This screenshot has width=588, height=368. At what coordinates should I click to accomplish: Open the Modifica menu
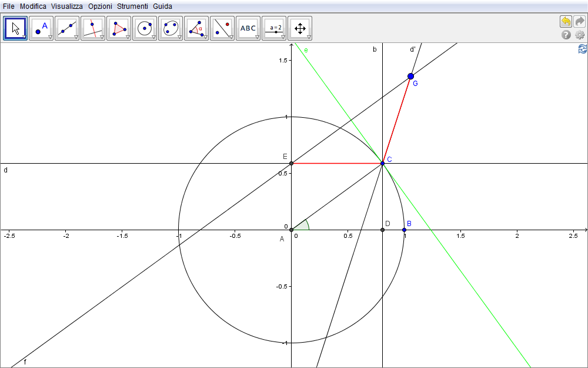click(33, 6)
